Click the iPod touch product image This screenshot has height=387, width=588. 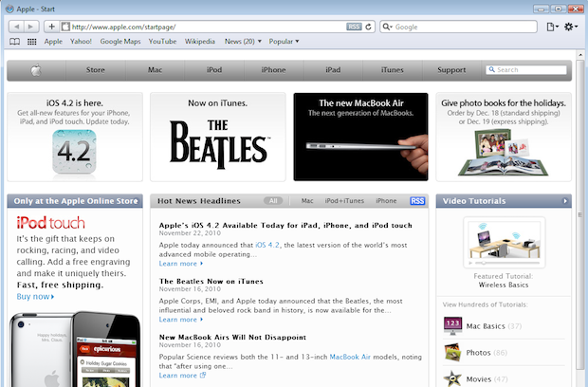tap(75, 349)
